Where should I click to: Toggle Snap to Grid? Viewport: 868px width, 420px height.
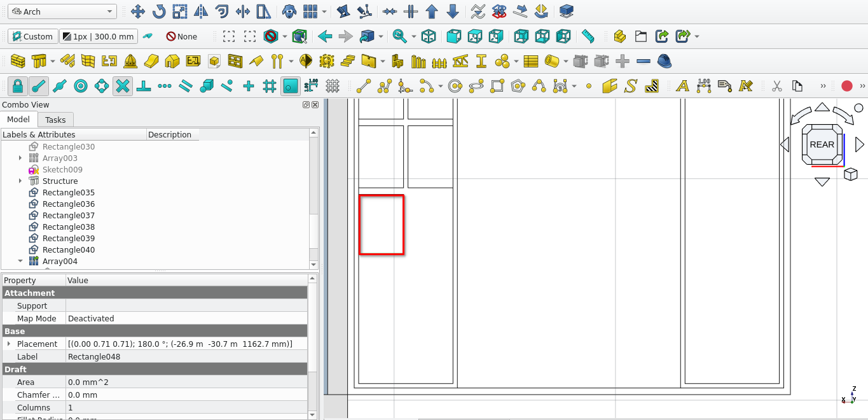tap(270, 86)
